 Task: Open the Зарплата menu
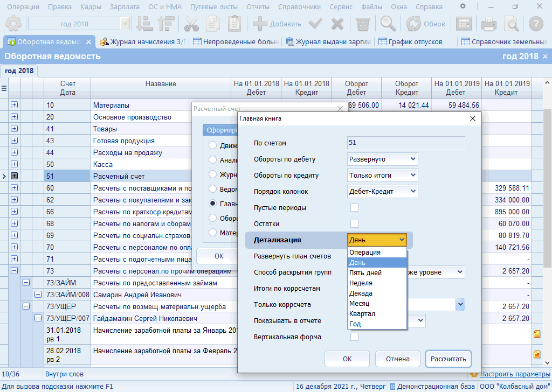[x=125, y=7]
